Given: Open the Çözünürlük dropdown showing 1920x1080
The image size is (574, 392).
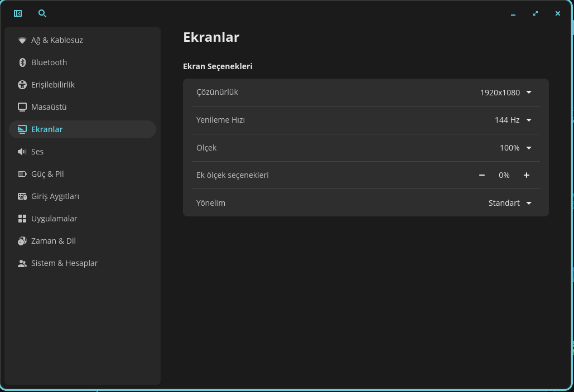Looking at the screenshot, I should (506, 93).
